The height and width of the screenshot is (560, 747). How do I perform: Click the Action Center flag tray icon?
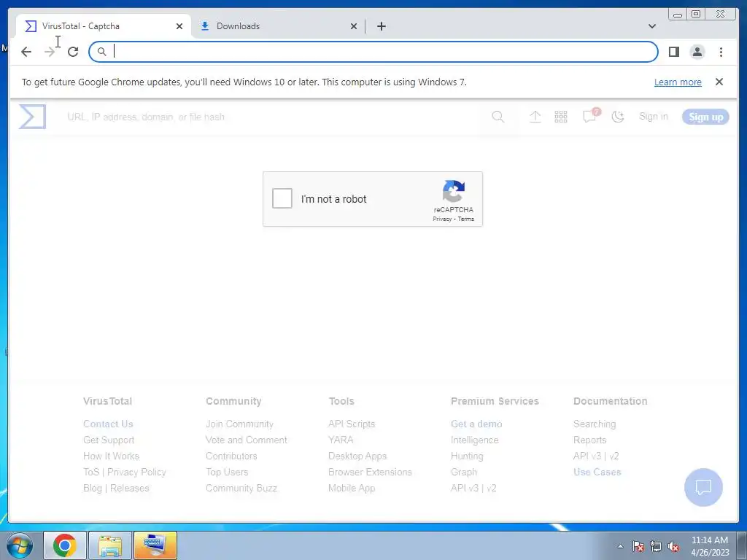tap(638, 546)
